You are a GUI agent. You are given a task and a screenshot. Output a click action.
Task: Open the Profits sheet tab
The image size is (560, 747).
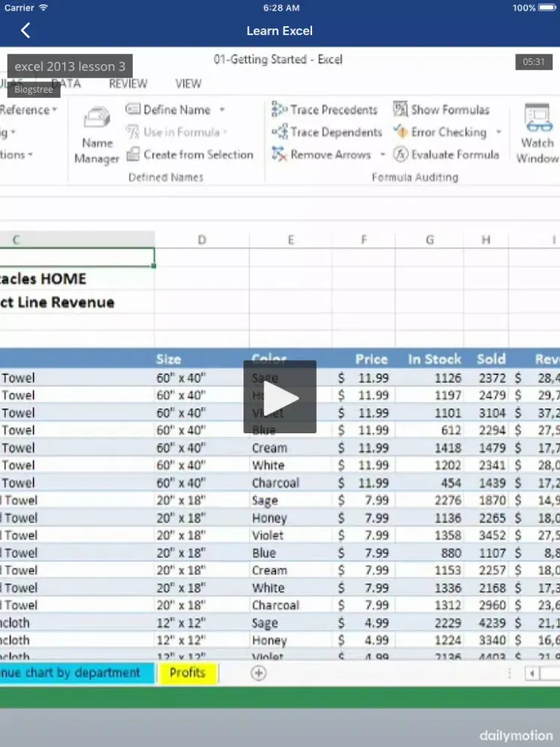(x=187, y=673)
